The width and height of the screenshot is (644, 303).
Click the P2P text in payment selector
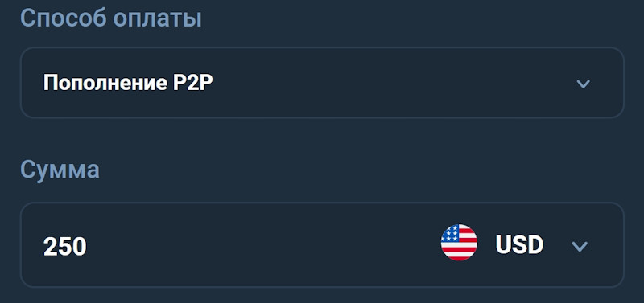pyautogui.click(x=191, y=84)
